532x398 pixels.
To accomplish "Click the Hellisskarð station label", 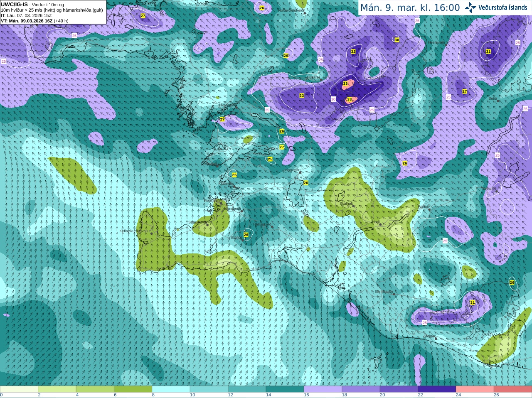I will [262, 224].
